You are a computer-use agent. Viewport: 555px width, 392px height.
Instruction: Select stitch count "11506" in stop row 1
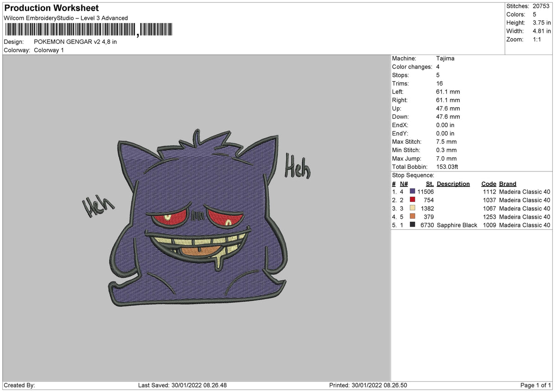[425, 192]
